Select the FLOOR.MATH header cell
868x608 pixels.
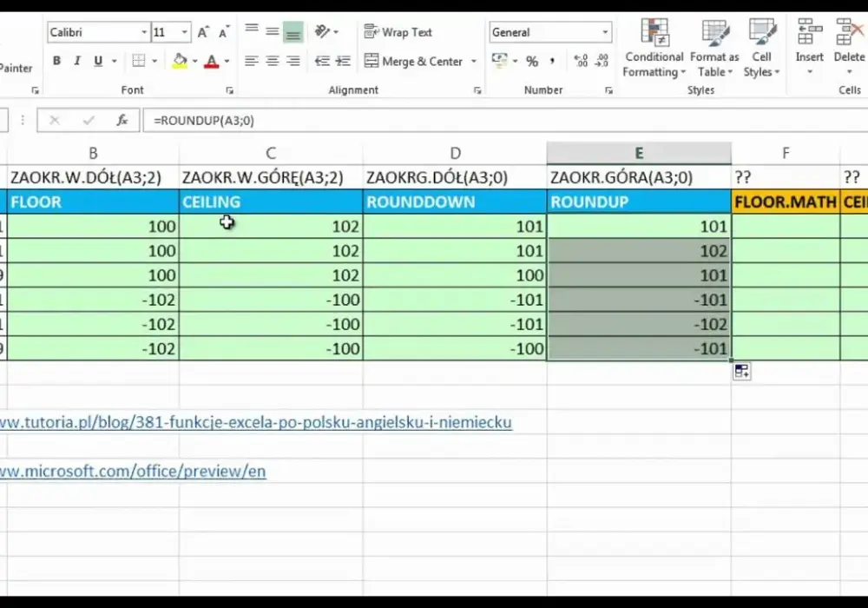coord(786,202)
